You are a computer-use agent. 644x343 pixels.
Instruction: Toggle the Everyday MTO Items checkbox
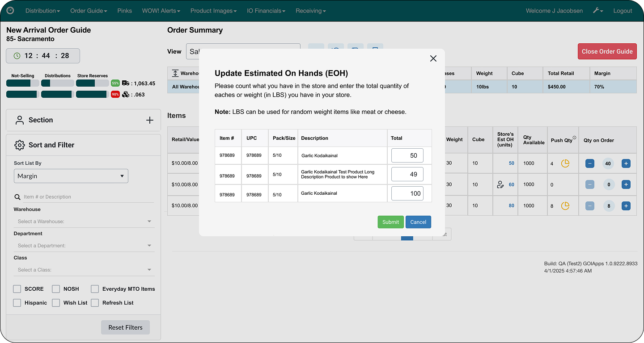[x=95, y=289]
